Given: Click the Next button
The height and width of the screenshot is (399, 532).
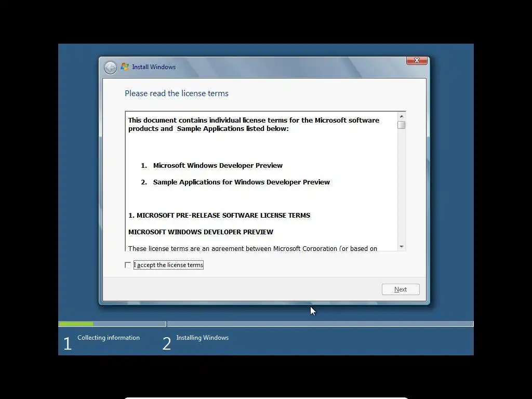Looking at the screenshot, I should tap(401, 289).
